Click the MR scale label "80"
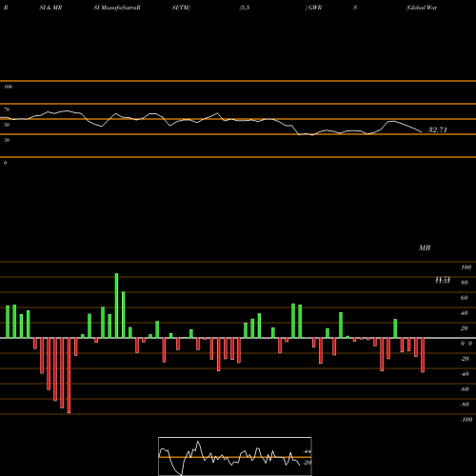The height and width of the screenshot is (476, 476). coord(465,283)
